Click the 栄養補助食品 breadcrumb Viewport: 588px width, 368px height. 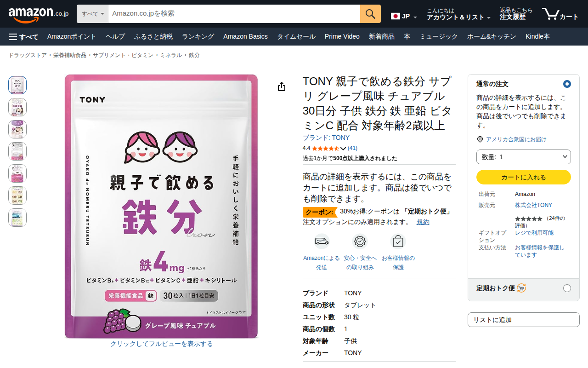coord(70,55)
